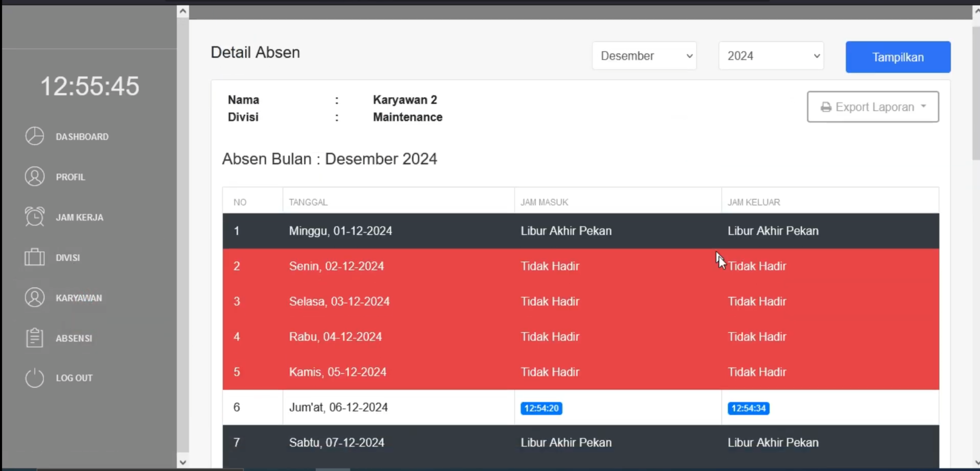The height and width of the screenshot is (471, 980).
Task: Click the Detail Absen page title
Action: click(255, 53)
